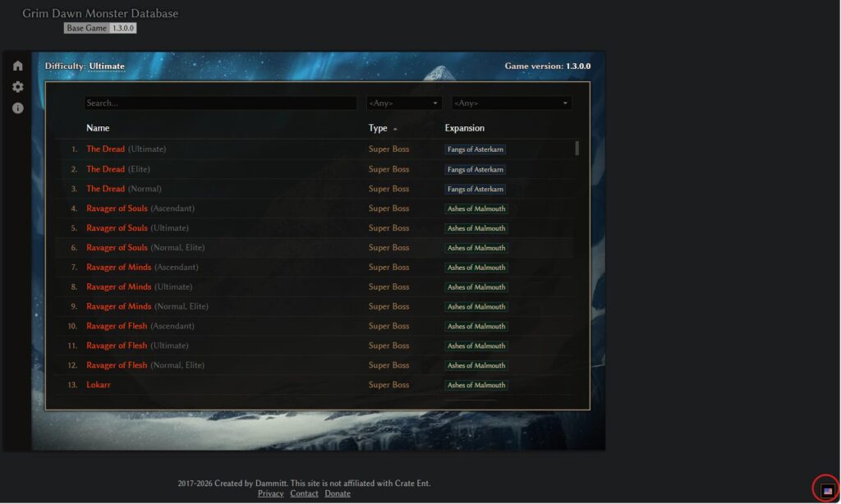Viewport: 841px width, 504px height.
Task: Sort by Expansion column header
Action: [x=465, y=128]
